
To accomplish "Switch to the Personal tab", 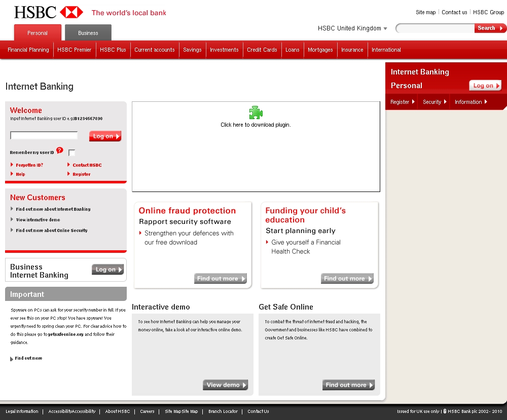I will 38,32.
